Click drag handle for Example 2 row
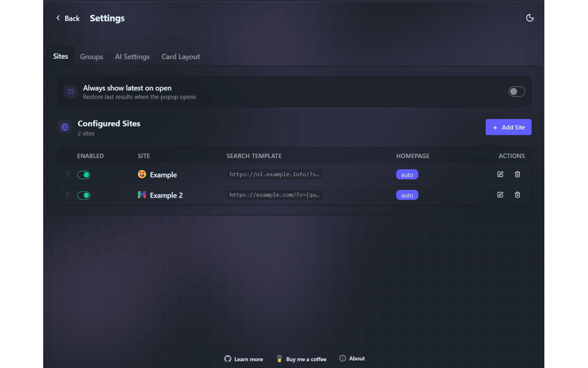The image size is (588, 368). [x=68, y=195]
